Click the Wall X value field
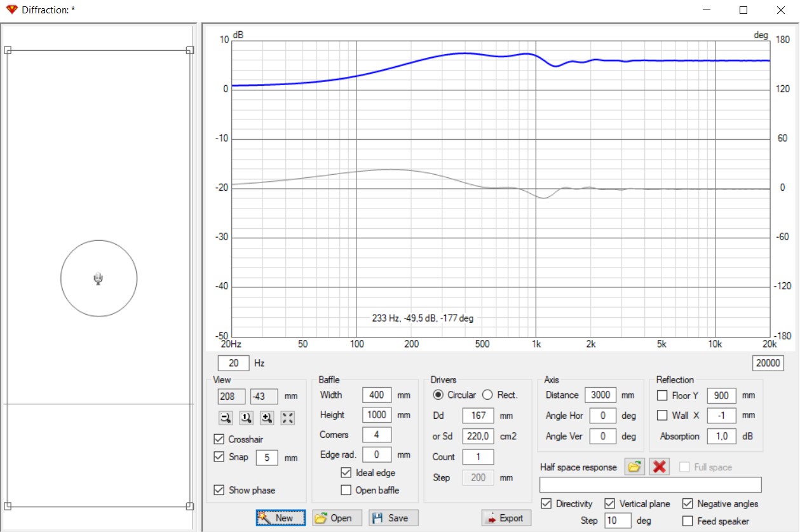The height and width of the screenshot is (532, 800). pos(721,416)
